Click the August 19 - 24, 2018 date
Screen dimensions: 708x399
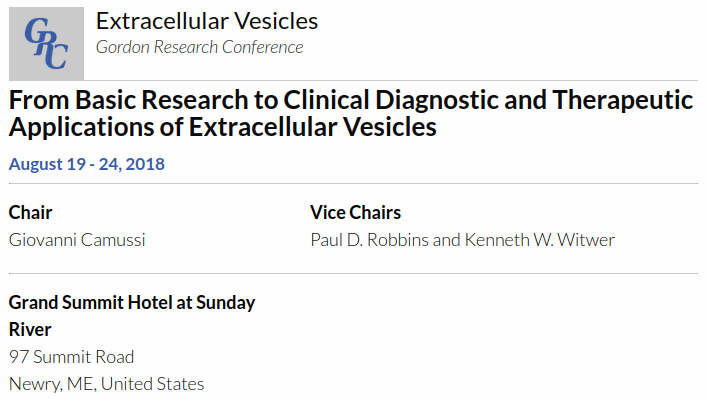tap(87, 164)
